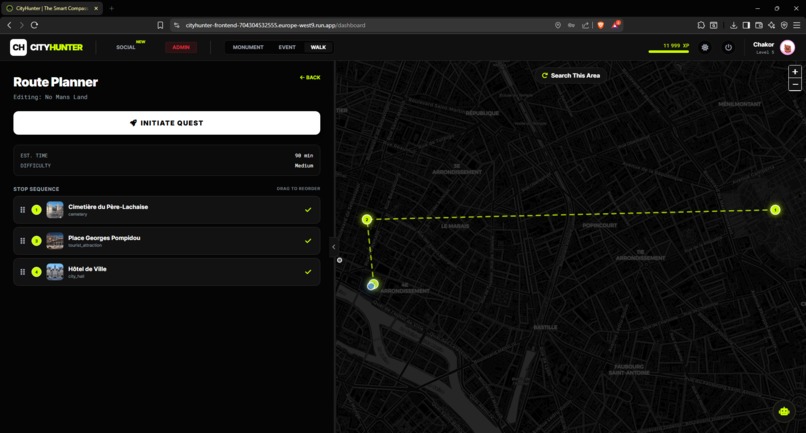Click the share page icon
The height and width of the screenshot is (433, 806).
click(x=585, y=25)
